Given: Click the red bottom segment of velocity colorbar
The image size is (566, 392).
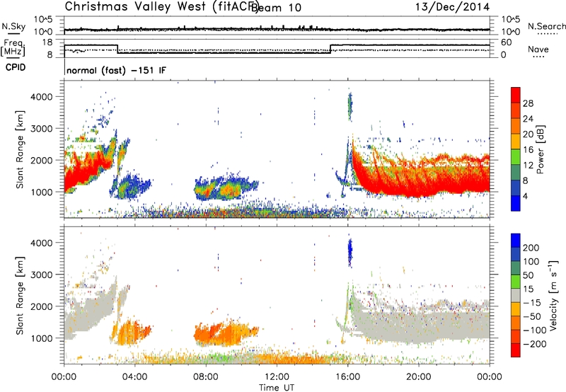Looking at the screenshot, I should (516, 350).
